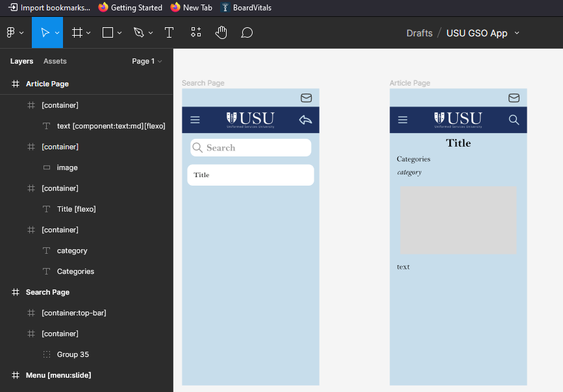Expand the Pen tool dropdown arrow
This screenshot has width=563, height=392.
151,32
